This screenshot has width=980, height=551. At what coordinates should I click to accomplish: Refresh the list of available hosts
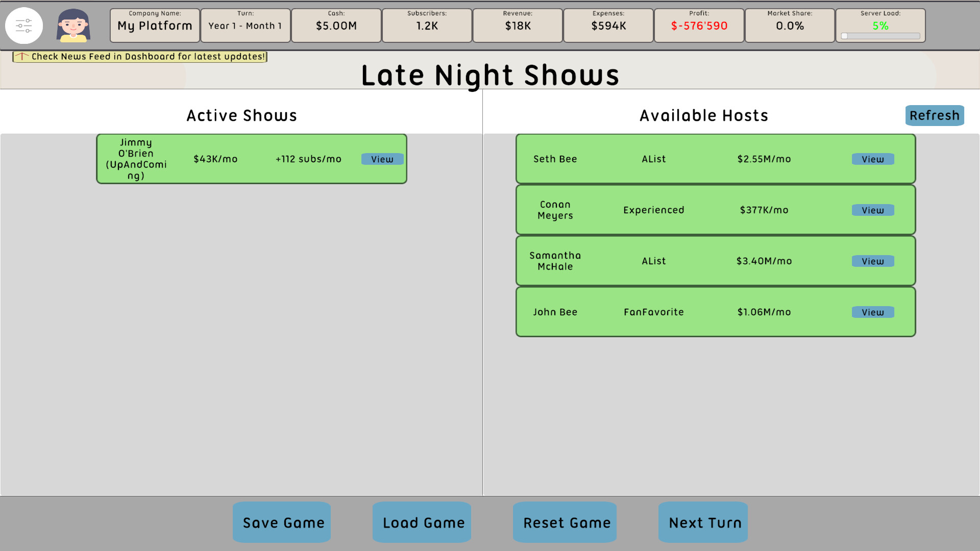tap(934, 115)
